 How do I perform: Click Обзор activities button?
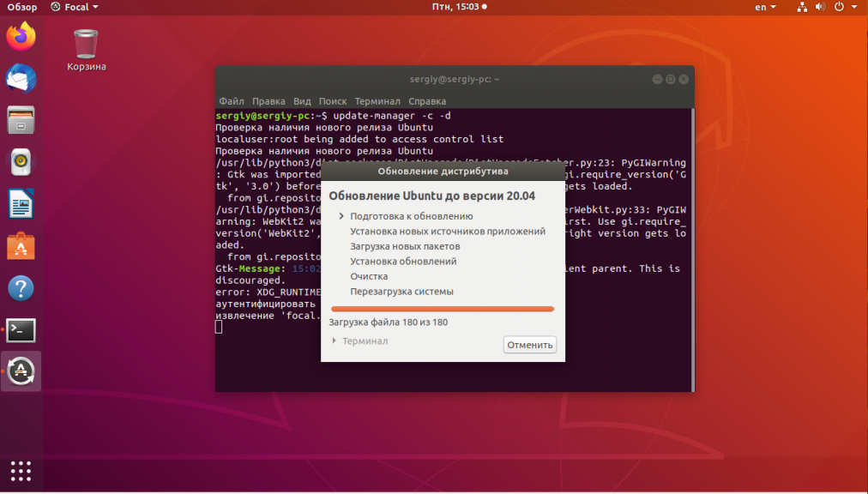pyautogui.click(x=22, y=7)
